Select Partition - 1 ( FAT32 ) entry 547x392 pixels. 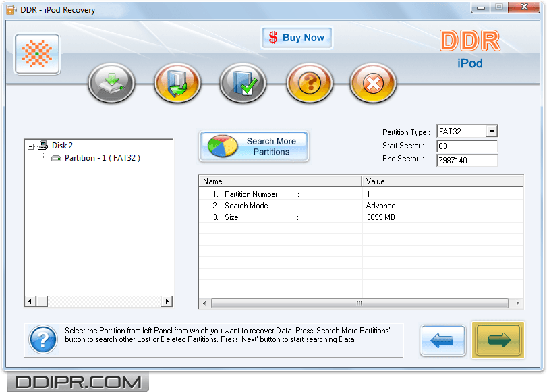coord(103,158)
